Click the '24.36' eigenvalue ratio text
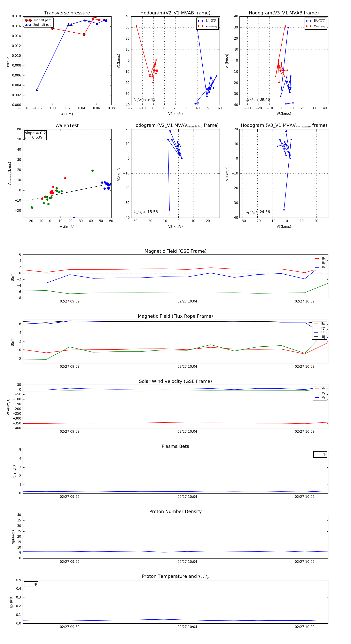This screenshot has width=351, height=644. pyautogui.click(x=265, y=212)
